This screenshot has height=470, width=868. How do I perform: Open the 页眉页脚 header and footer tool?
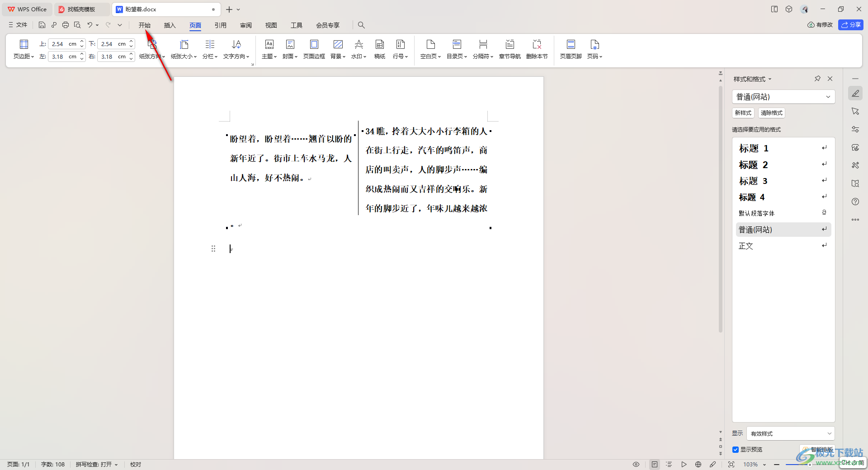pyautogui.click(x=571, y=49)
